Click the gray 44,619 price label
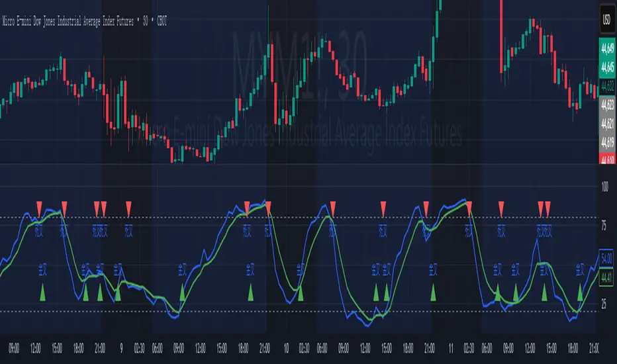This screenshot has height=364, width=617. (x=608, y=142)
